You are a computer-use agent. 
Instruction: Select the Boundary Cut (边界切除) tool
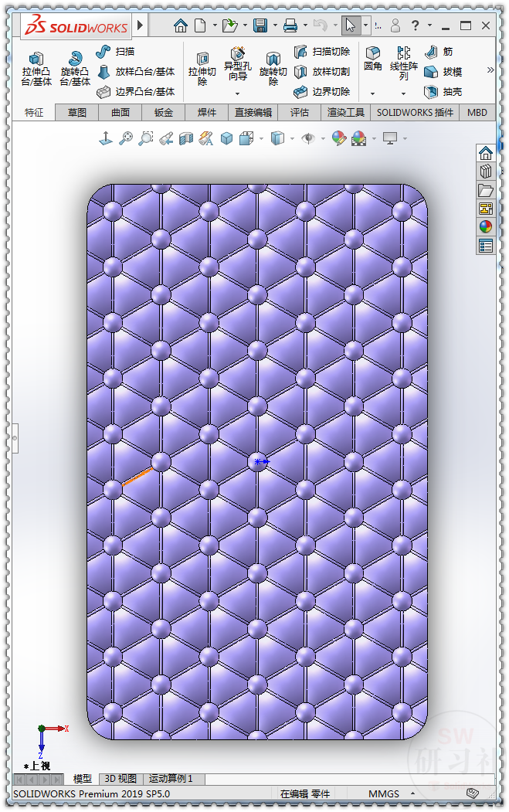(x=322, y=92)
